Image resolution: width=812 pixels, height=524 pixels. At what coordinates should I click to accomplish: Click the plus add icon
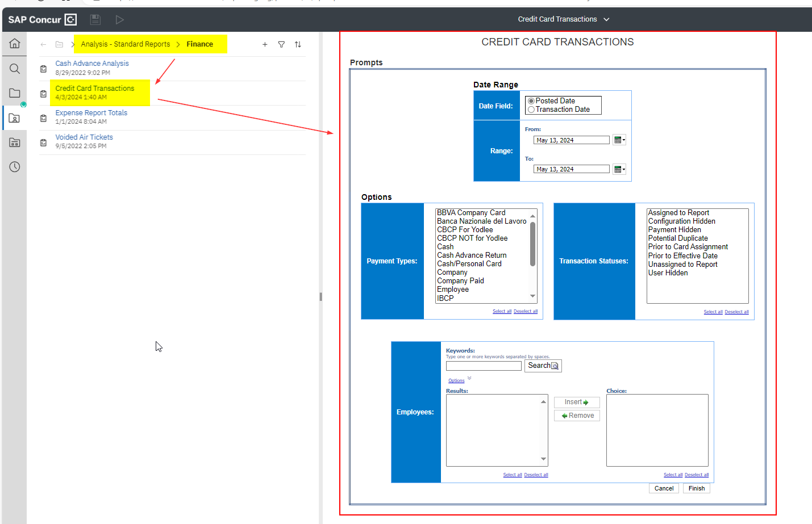(x=265, y=44)
